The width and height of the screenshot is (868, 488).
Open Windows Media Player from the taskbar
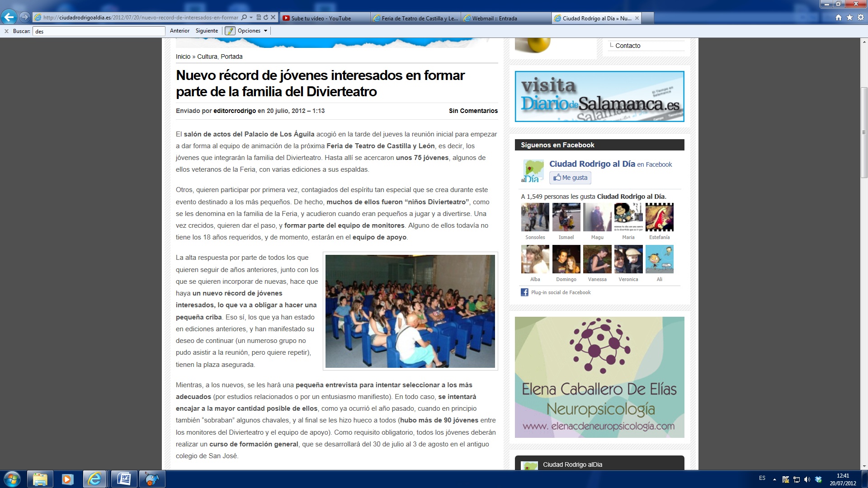(x=67, y=479)
